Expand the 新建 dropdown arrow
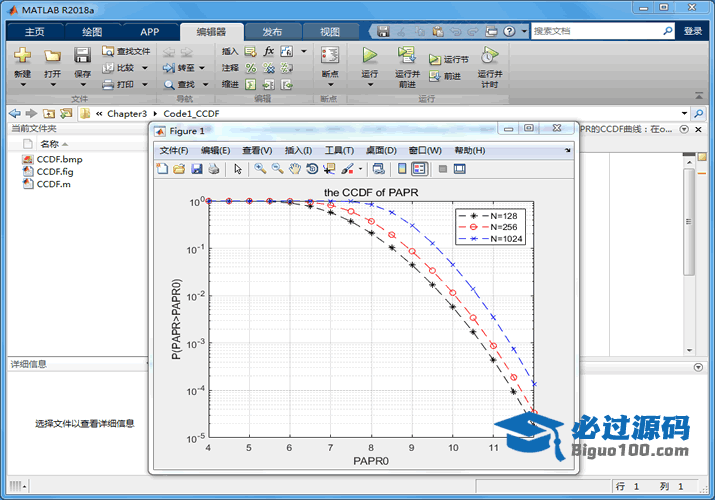This screenshot has height=500, width=715. tap(23, 85)
